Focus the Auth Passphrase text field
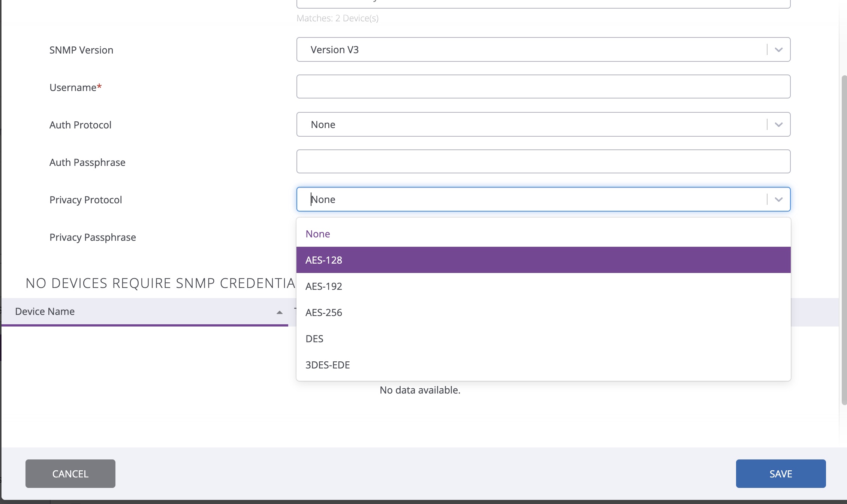Image resolution: width=847 pixels, height=504 pixels. point(543,162)
